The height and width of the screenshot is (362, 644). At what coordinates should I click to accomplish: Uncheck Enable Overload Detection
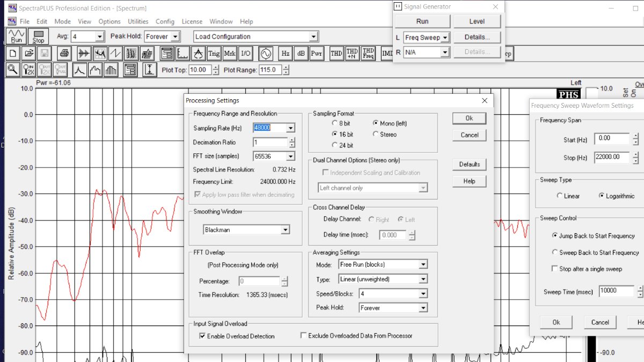(202, 336)
